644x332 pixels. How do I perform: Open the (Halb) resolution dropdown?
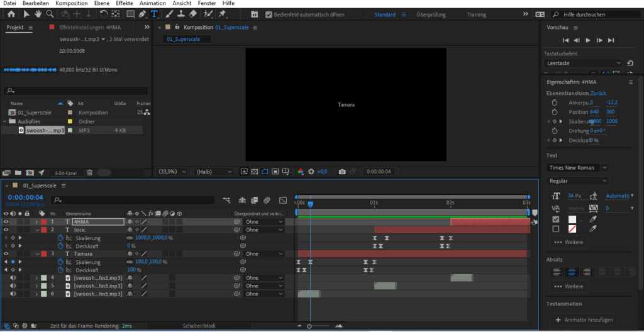pyautogui.click(x=211, y=171)
